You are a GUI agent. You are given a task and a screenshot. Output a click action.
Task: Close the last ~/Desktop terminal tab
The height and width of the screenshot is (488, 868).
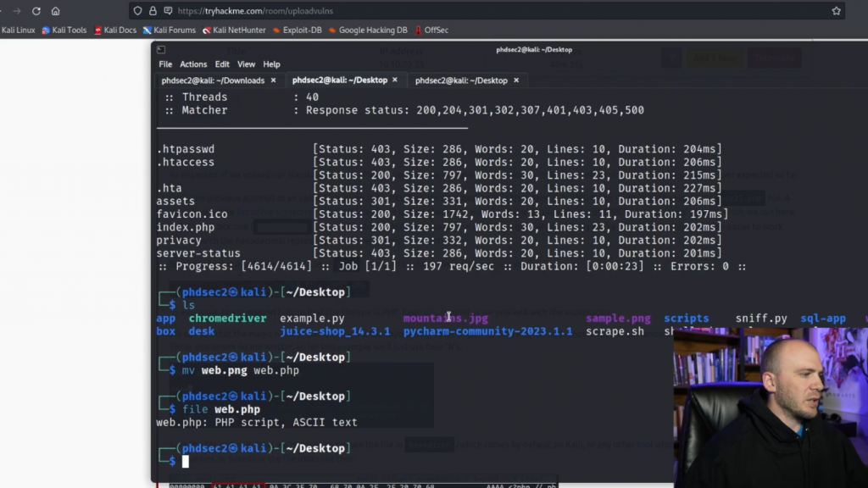click(516, 80)
